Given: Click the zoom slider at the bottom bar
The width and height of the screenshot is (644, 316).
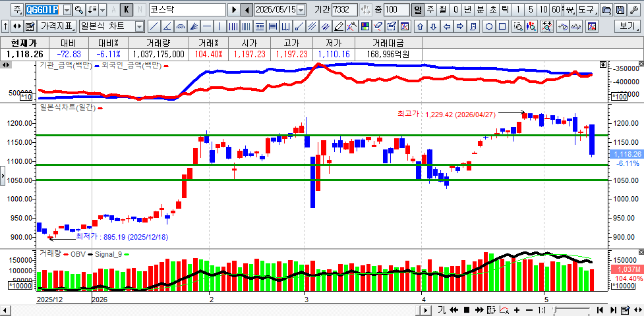Looking at the screenshot, I should tap(571, 309).
